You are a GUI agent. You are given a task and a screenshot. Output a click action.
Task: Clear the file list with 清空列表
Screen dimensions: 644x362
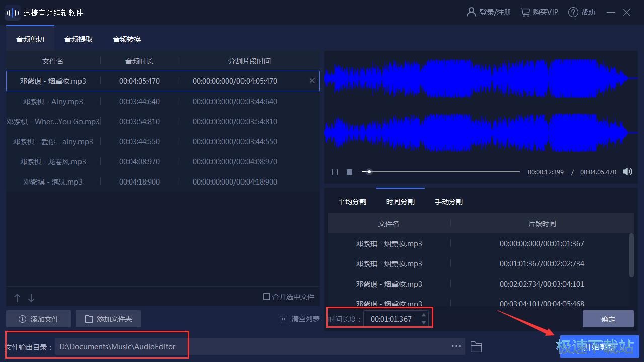[x=300, y=319]
